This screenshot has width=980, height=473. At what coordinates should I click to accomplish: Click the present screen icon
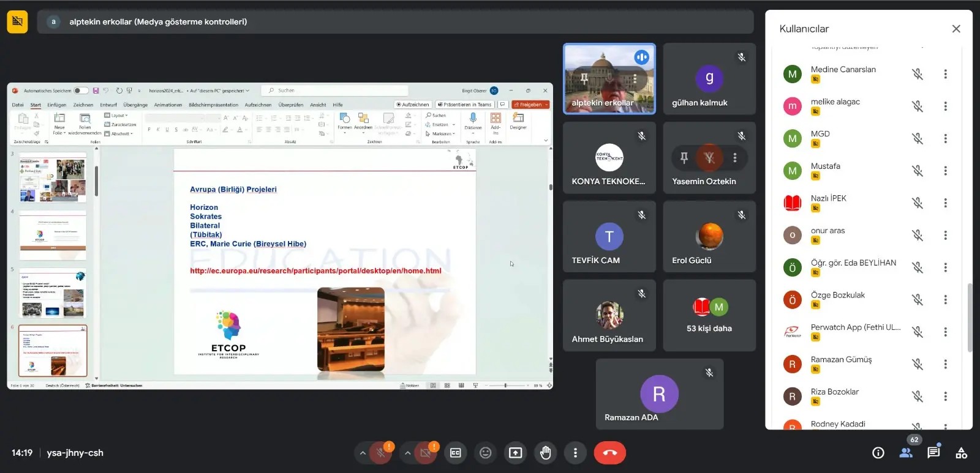[516, 453]
